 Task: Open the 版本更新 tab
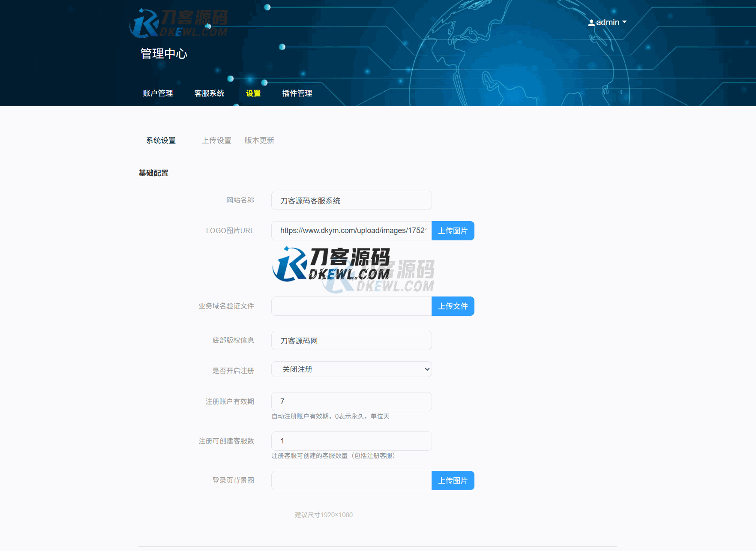point(259,141)
